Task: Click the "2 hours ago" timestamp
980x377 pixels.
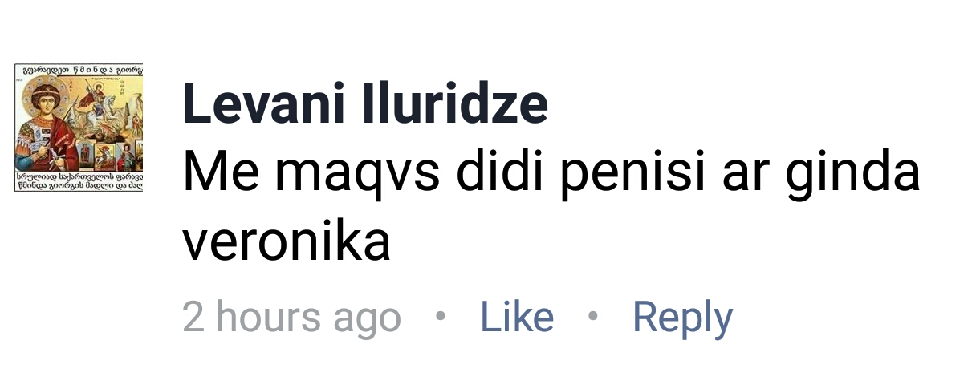Action: pos(292,318)
